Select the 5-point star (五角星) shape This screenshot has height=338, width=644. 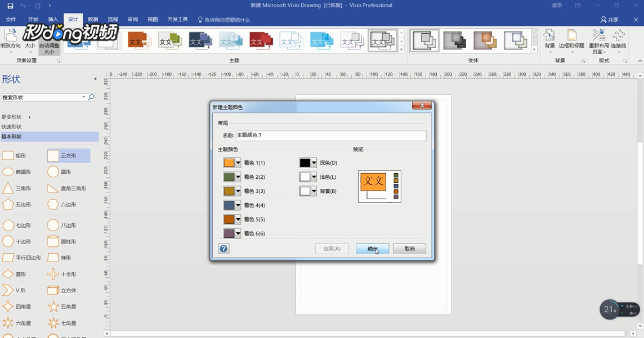[62, 307]
